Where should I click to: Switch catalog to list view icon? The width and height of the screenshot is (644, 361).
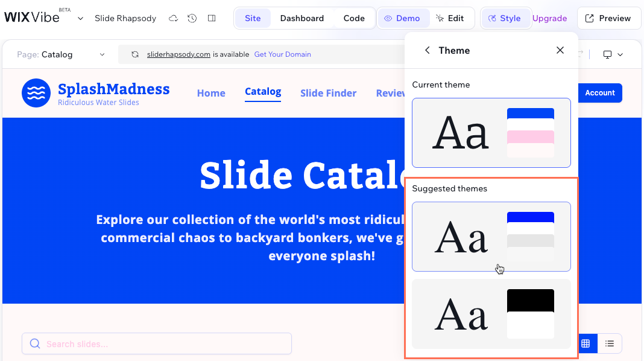click(609, 343)
